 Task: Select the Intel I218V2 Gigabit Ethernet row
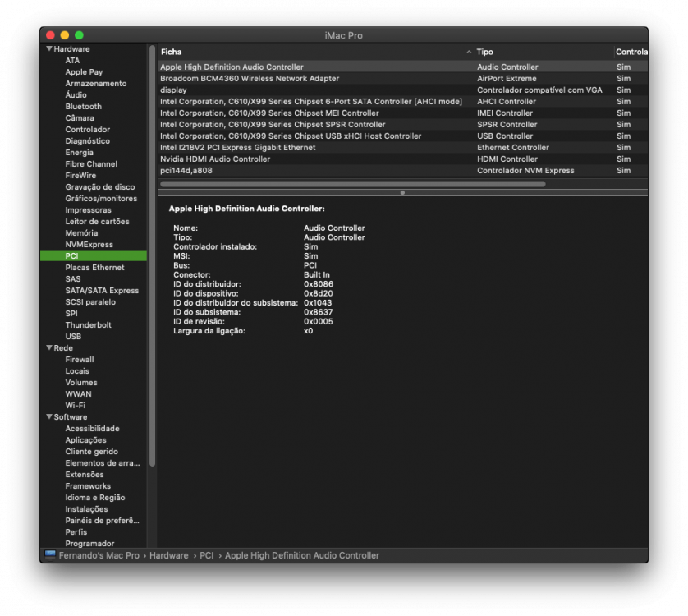pos(403,148)
